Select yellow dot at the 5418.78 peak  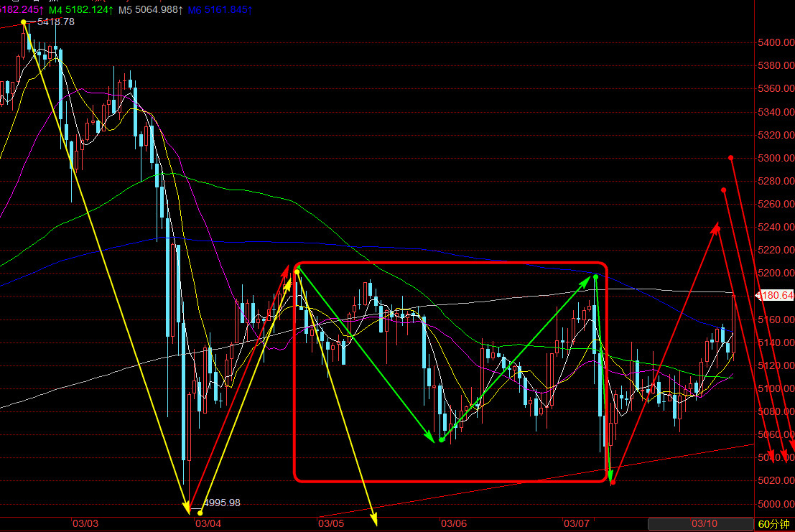click(24, 22)
